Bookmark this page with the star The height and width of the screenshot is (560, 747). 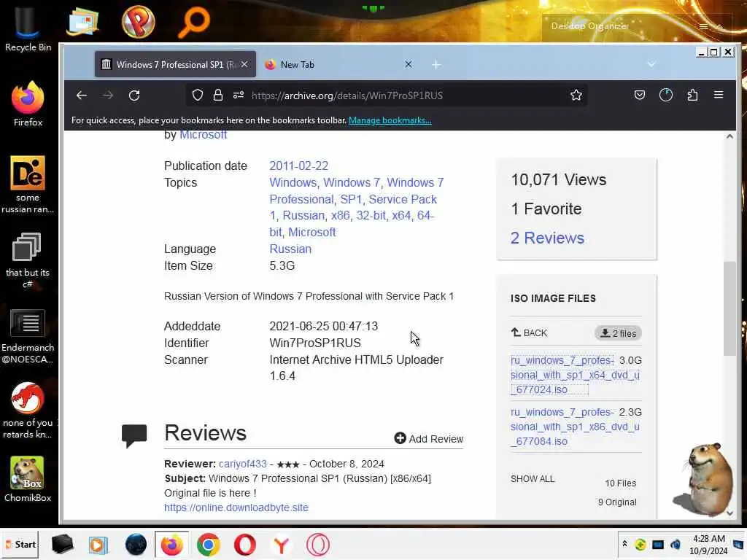click(x=576, y=96)
